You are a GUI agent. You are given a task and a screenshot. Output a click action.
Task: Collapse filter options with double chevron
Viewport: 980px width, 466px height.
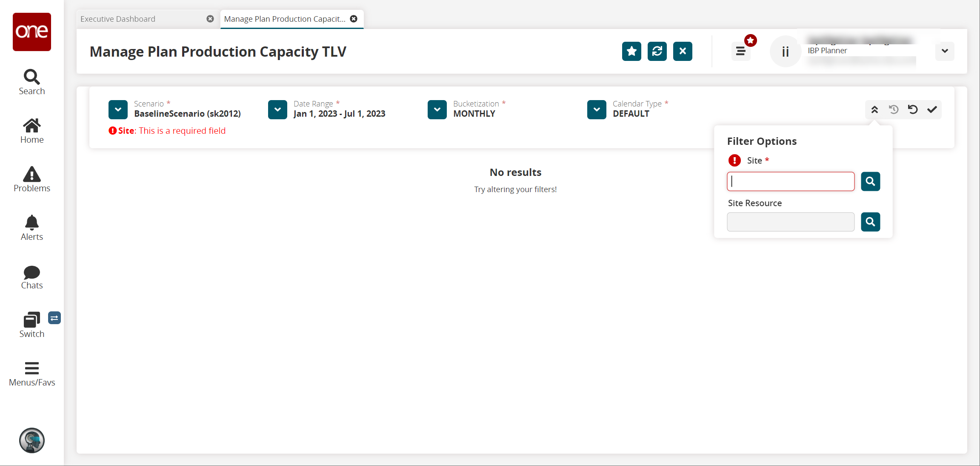click(x=874, y=110)
